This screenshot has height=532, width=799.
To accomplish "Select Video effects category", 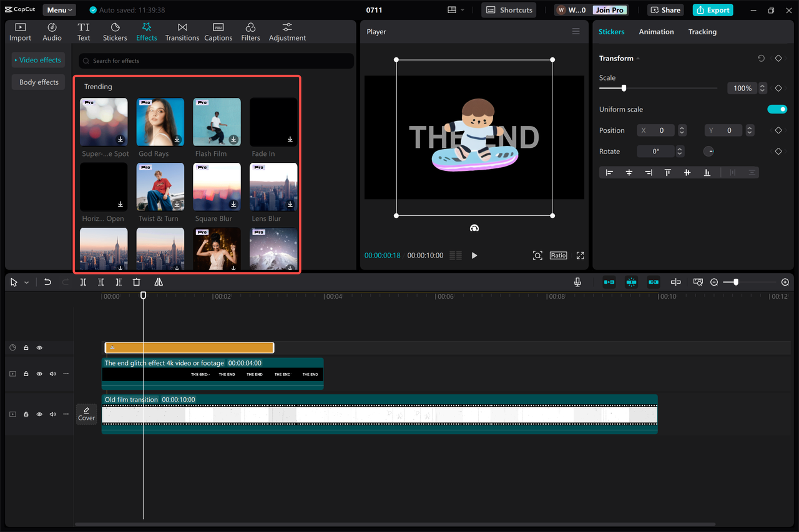I will point(39,60).
